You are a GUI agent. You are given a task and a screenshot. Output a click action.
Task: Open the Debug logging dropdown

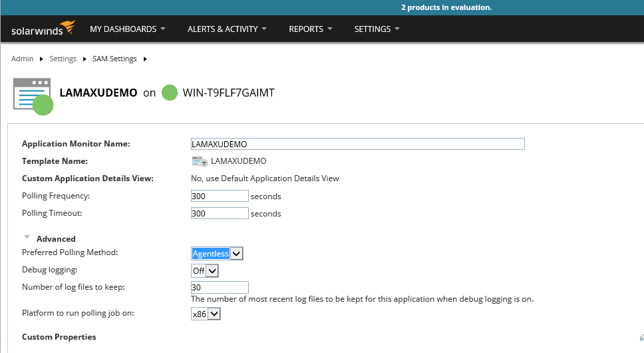(205, 271)
